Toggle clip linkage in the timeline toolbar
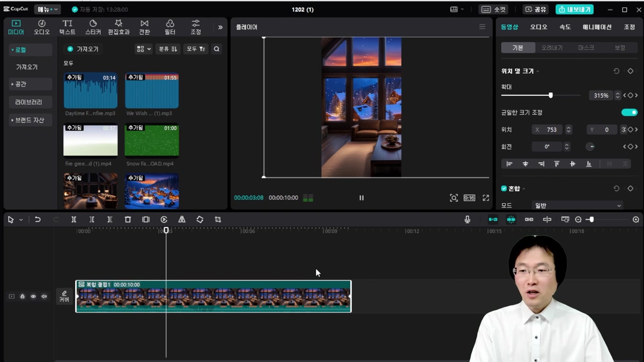Viewport: 644px width, 362px height. click(529, 219)
